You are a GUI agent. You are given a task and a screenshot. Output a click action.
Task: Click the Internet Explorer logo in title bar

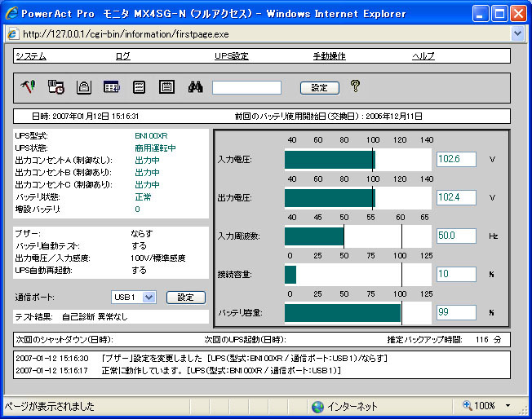[x=12, y=13]
